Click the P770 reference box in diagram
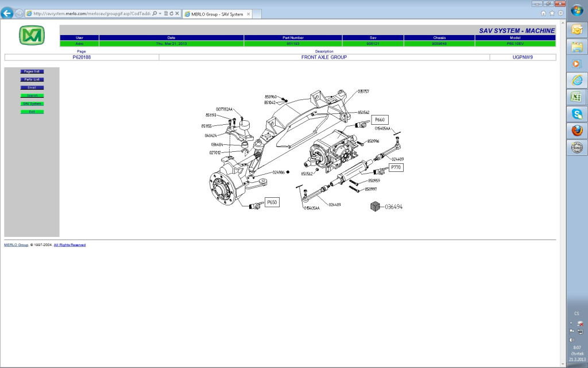The image size is (588, 368). point(396,167)
